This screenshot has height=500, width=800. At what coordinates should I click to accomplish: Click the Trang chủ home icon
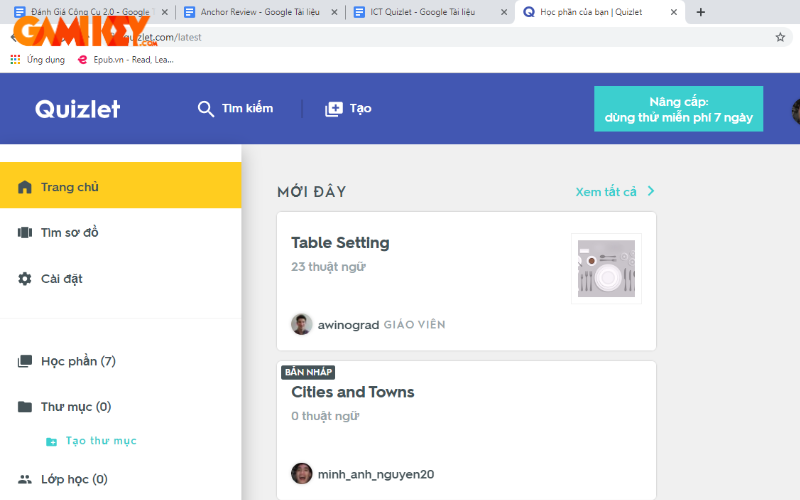click(x=24, y=187)
